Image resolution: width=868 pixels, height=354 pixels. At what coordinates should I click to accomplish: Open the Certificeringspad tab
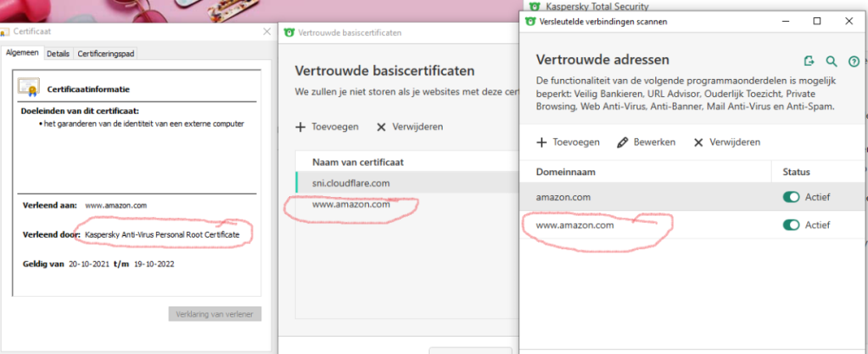pyautogui.click(x=105, y=54)
